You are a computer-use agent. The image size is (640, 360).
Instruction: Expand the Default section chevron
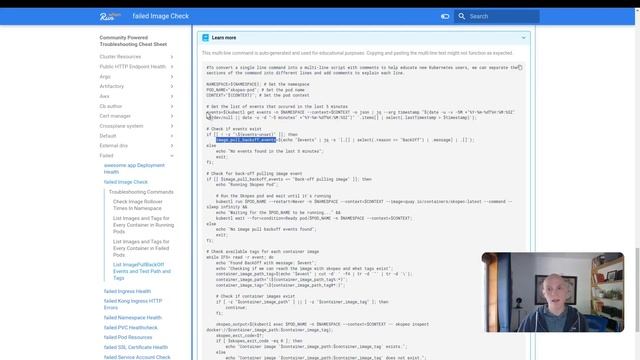pyautogui.click(x=172, y=136)
